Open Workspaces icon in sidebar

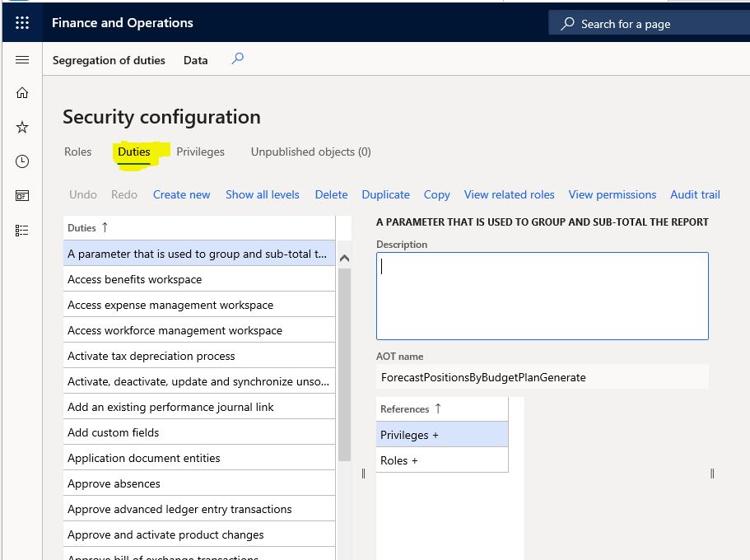point(22,196)
